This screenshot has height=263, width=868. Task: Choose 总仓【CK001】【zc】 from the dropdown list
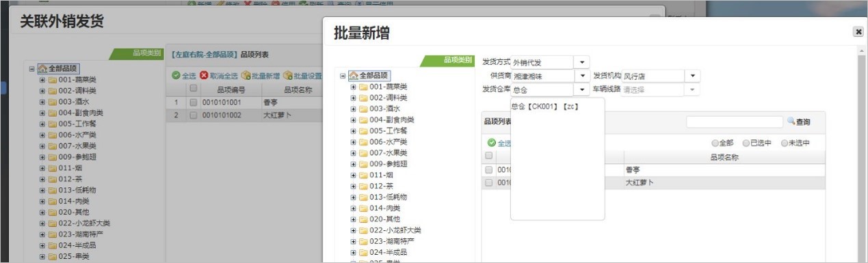coord(540,107)
